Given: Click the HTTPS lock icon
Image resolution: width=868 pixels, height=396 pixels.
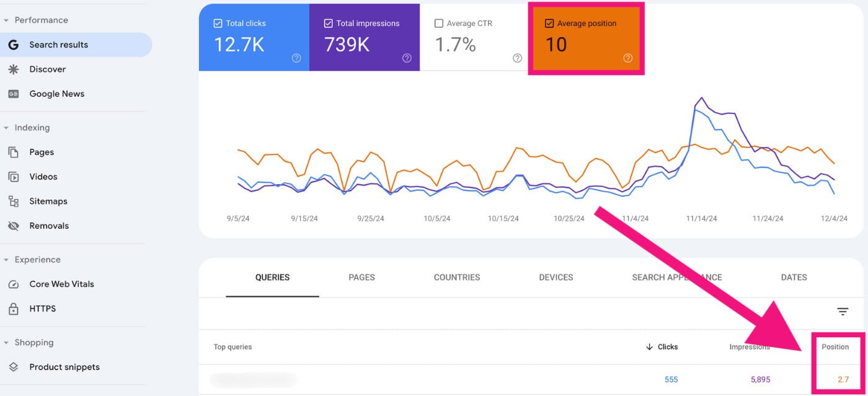Looking at the screenshot, I should [13, 309].
